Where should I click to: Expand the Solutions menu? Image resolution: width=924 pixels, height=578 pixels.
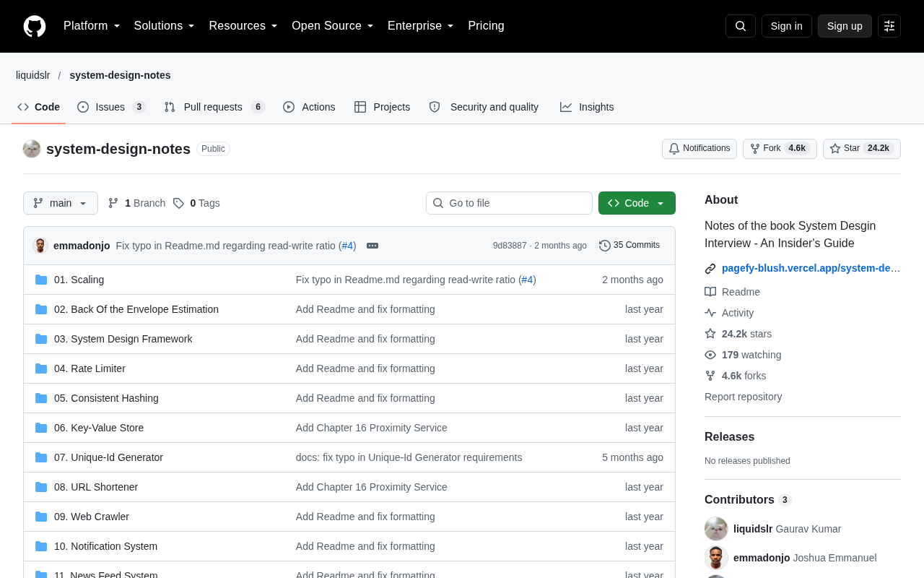click(165, 26)
